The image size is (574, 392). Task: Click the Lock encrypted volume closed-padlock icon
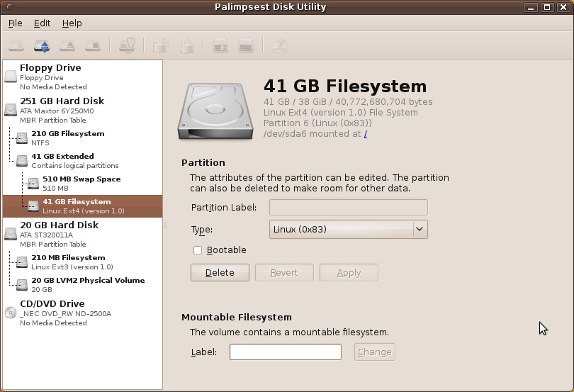pyautogui.click(x=186, y=46)
